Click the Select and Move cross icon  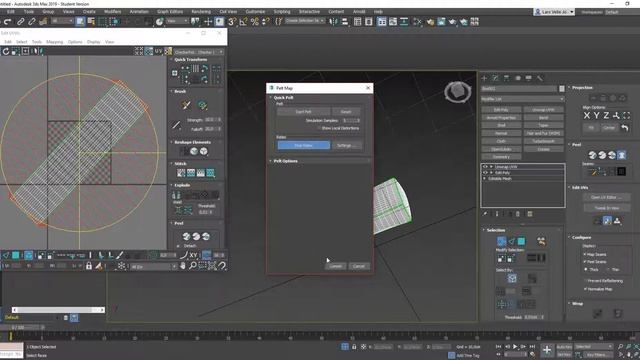[208, 22]
